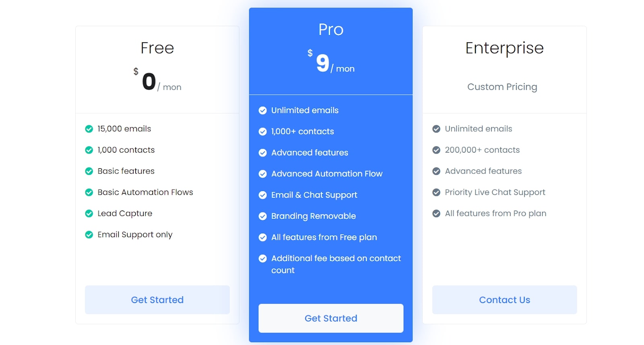Click the Free plan title
This screenshot has height=345, width=644.
157,48
